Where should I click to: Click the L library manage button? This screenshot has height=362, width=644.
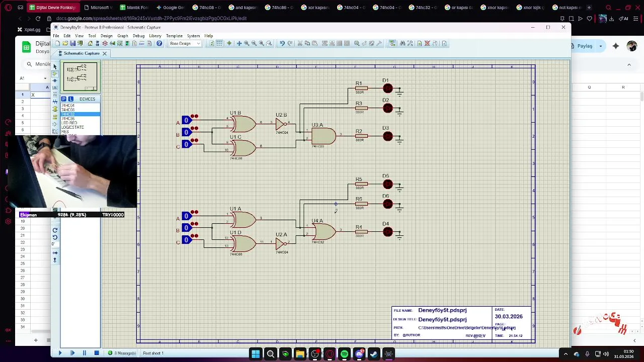70,99
